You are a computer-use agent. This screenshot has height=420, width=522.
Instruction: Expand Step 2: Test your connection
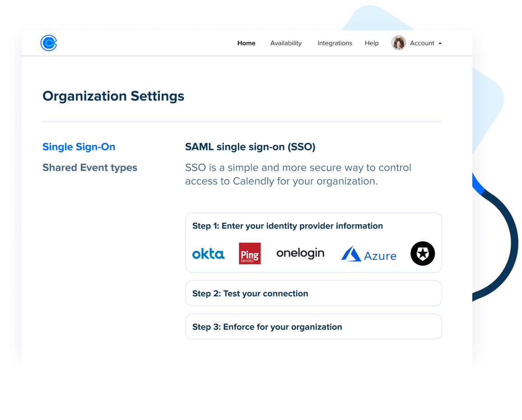pyautogui.click(x=313, y=293)
